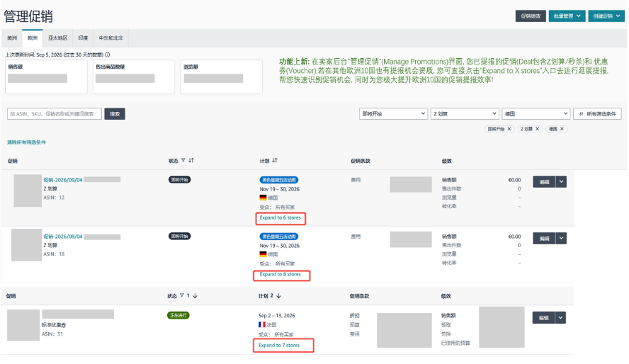The image size is (629, 364).
Task: Click the German flag in the ASIN 12 promotion row
Action: pos(263,198)
